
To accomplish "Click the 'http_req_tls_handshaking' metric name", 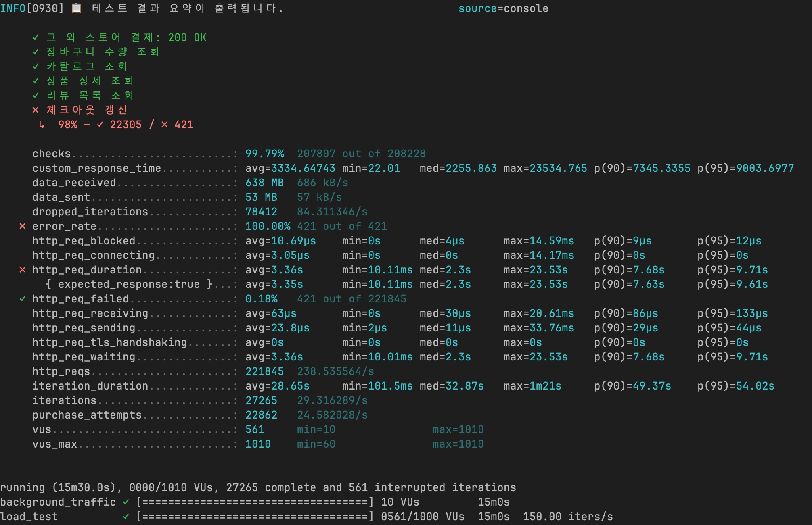I will tap(109, 342).
